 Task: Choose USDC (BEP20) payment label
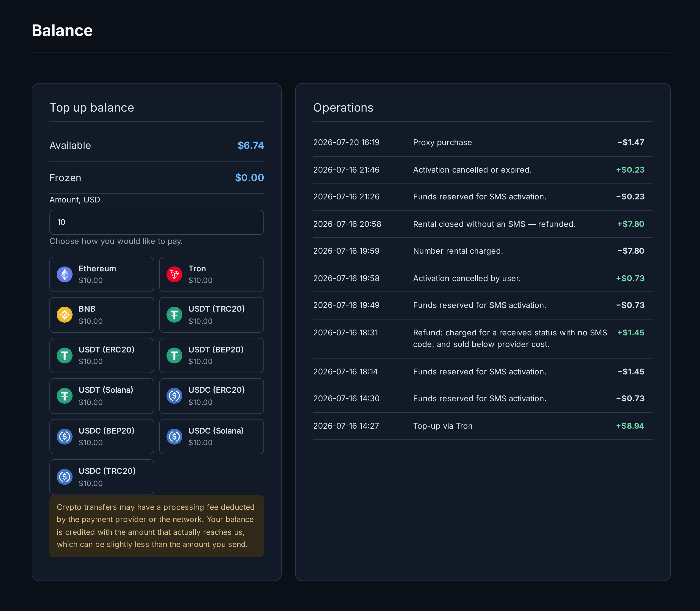click(x=106, y=431)
